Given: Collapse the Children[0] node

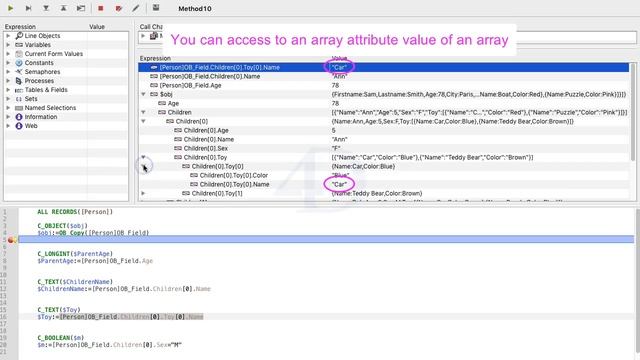Looking at the screenshot, I should (143, 121).
